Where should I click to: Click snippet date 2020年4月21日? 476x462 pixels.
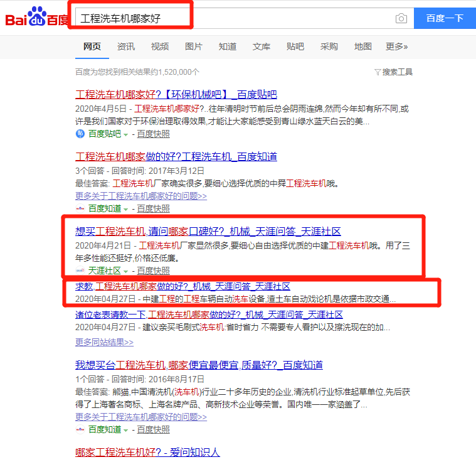pyautogui.click(x=103, y=245)
